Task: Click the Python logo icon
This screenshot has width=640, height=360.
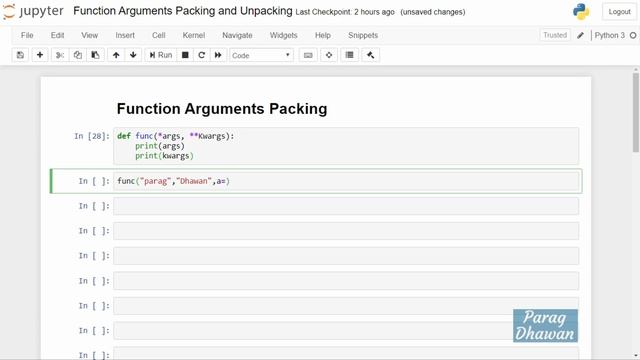Action: (581, 11)
